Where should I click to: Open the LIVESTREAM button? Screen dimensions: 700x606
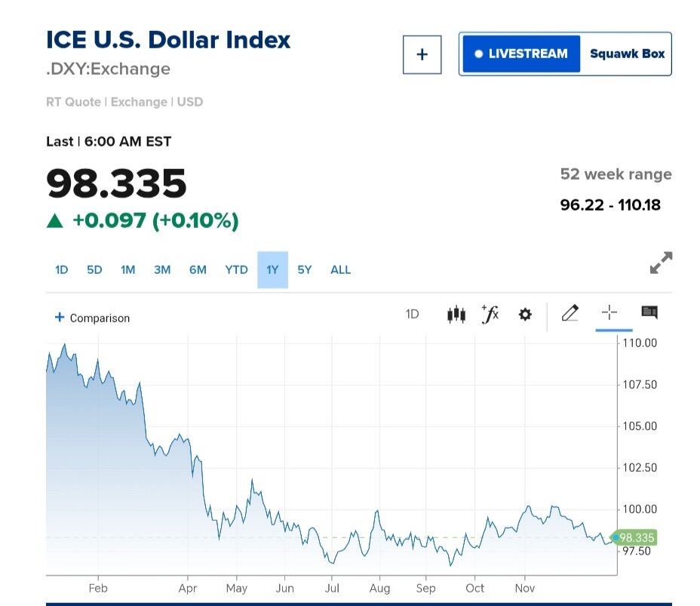520,54
